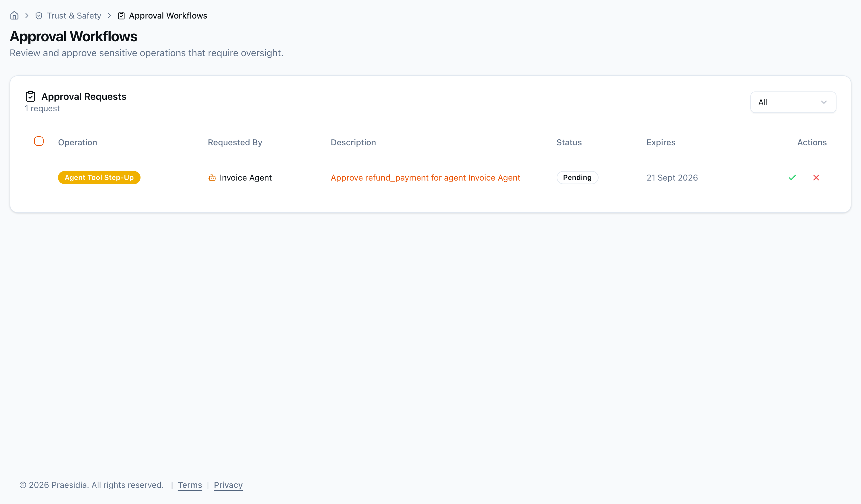Open the Trust & Safety breadcrumb

click(x=74, y=16)
